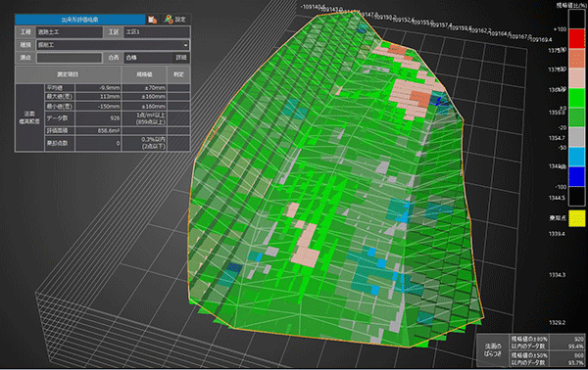
Task: Click the 判定 column header
Action: pyautogui.click(x=178, y=74)
